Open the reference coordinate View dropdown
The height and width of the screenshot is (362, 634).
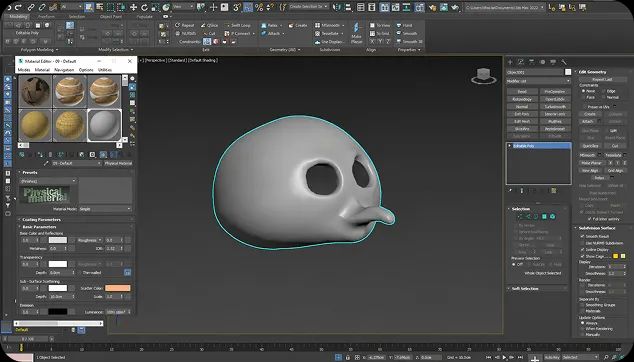pos(183,7)
